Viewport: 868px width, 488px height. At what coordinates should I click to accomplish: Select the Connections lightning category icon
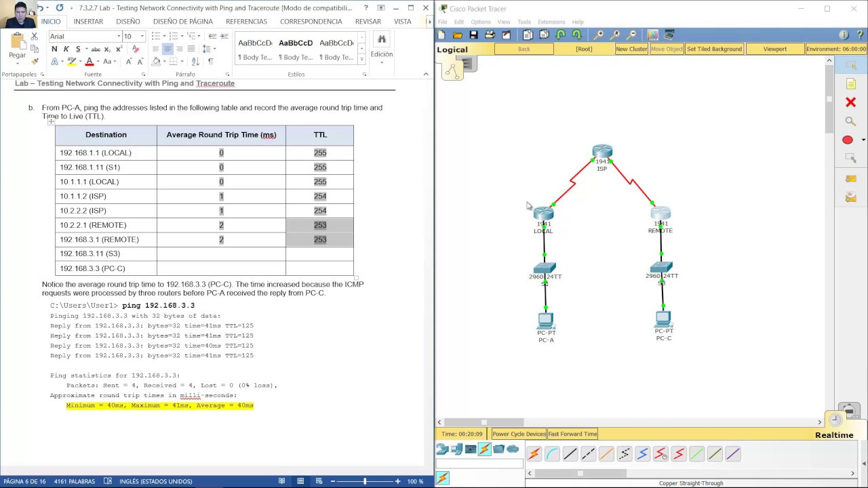[484, 449]
